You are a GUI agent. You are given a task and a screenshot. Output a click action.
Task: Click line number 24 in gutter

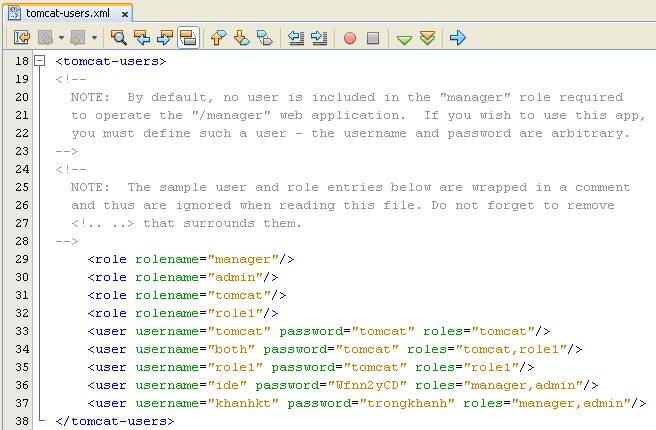[22, 169]
